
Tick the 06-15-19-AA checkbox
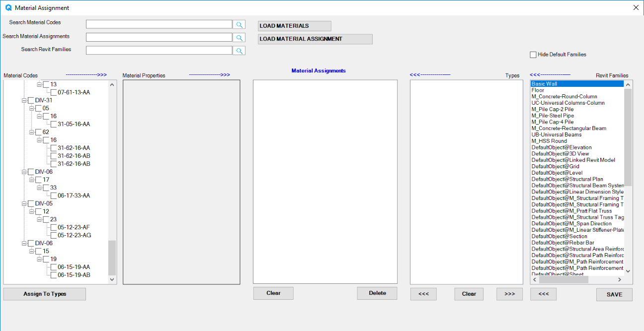click(x=54, y=267)
